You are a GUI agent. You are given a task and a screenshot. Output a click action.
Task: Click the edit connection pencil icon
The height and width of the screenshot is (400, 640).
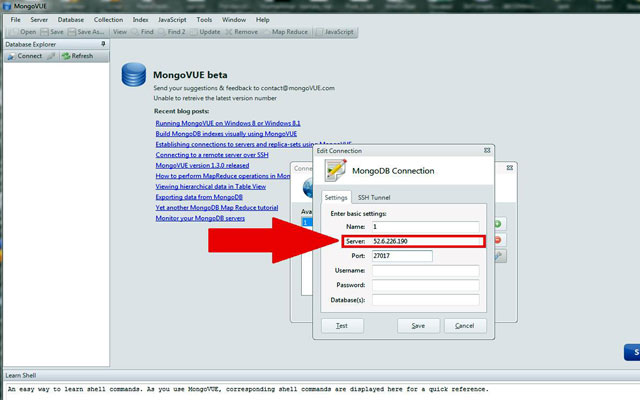tap(498, 257)
